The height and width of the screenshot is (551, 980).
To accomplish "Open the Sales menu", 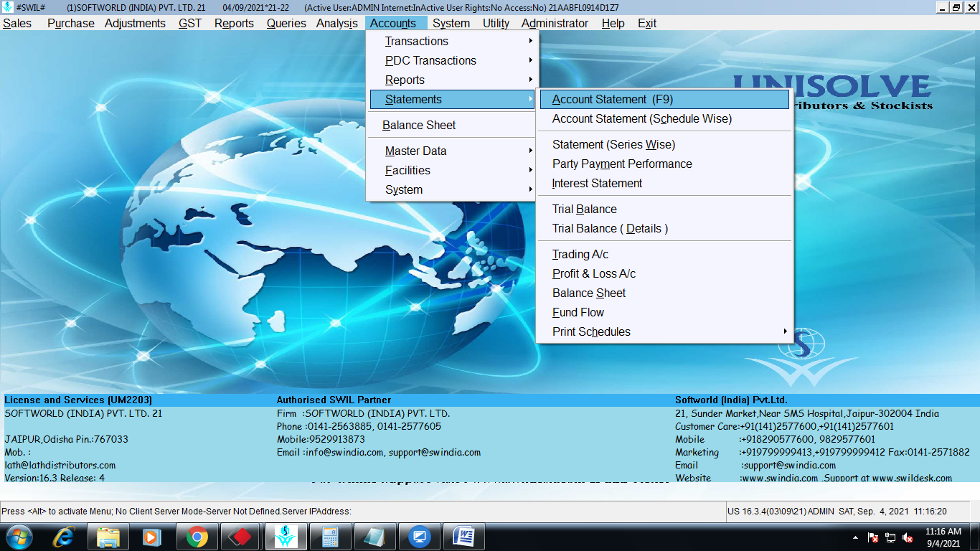I will [17, 23].
